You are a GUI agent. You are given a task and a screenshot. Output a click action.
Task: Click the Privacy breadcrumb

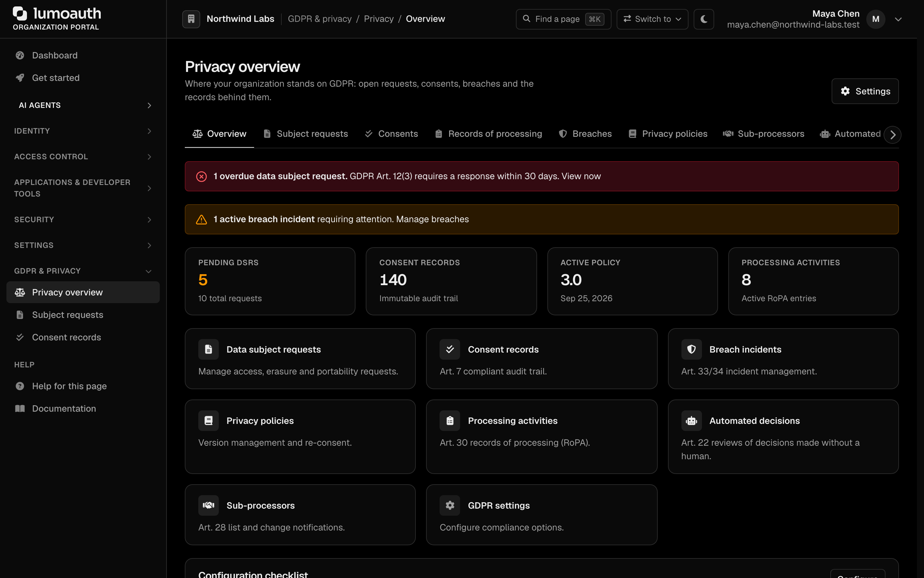point(378,19)
